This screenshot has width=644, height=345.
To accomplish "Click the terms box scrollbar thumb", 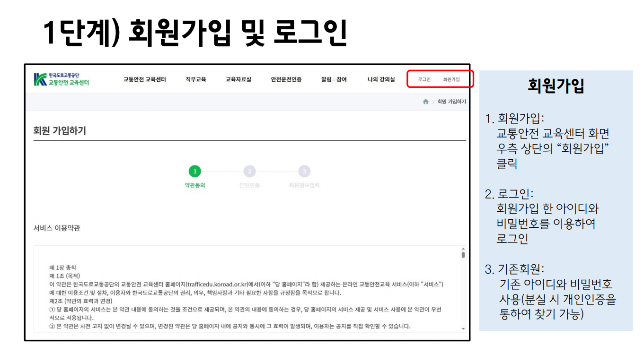I will pyautogui.click(x=463, y=255).
